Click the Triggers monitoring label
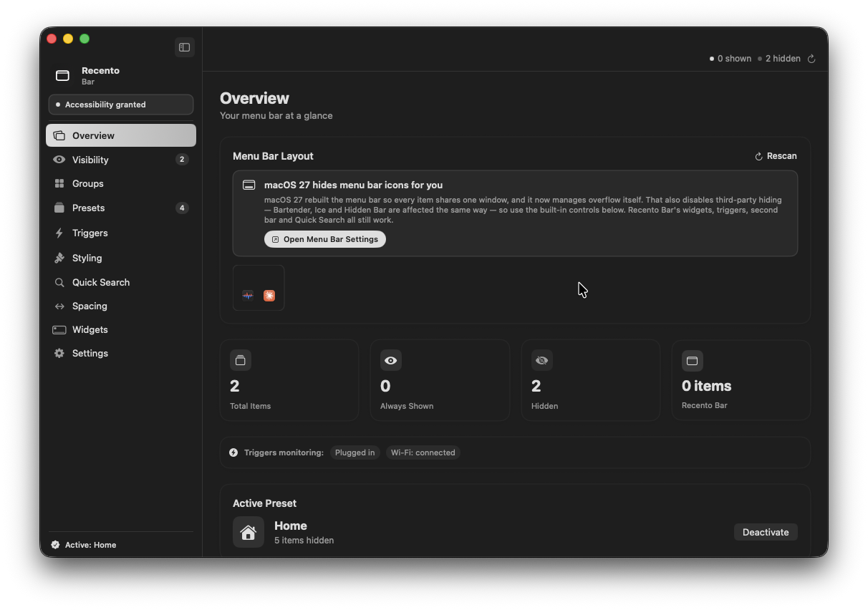 284,452
